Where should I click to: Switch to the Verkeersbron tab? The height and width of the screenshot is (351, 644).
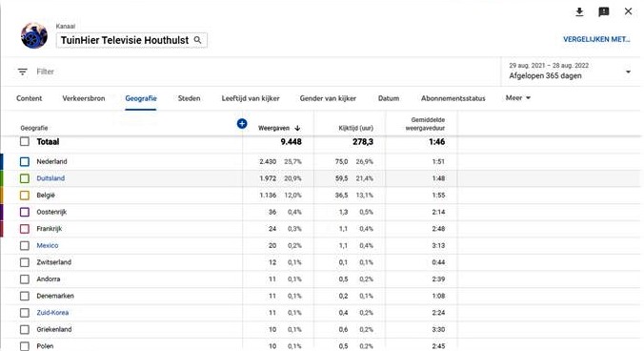(84, 98)
